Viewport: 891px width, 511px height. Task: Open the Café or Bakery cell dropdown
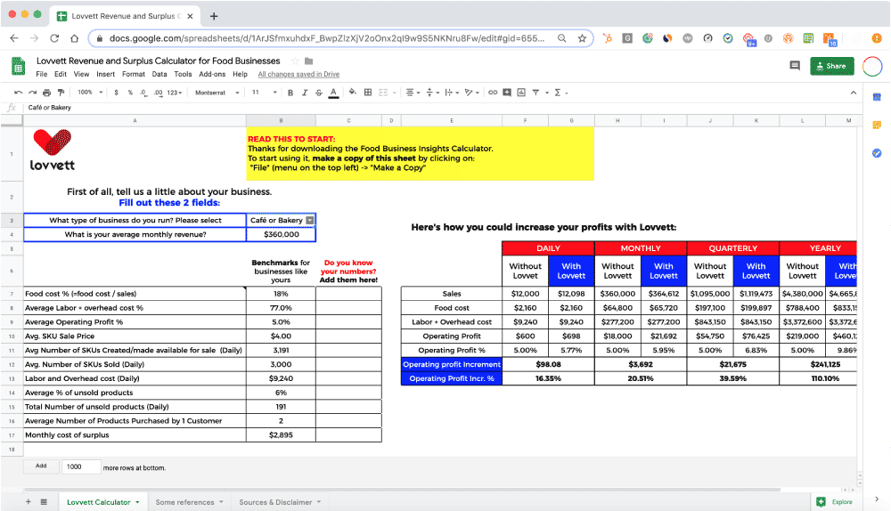(310, 220)
